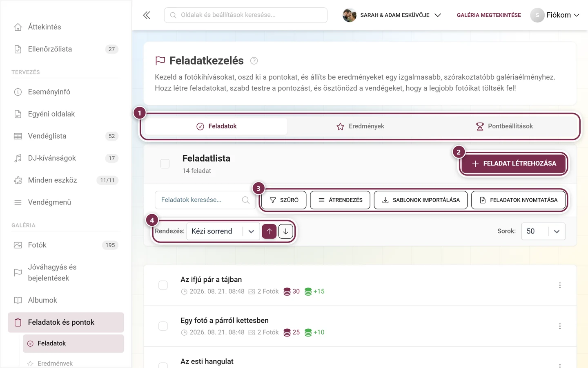This screenshot has height=368, width=588.
Task: Open Ellenőrzőlista in sidebar
Action: [66, 49]
